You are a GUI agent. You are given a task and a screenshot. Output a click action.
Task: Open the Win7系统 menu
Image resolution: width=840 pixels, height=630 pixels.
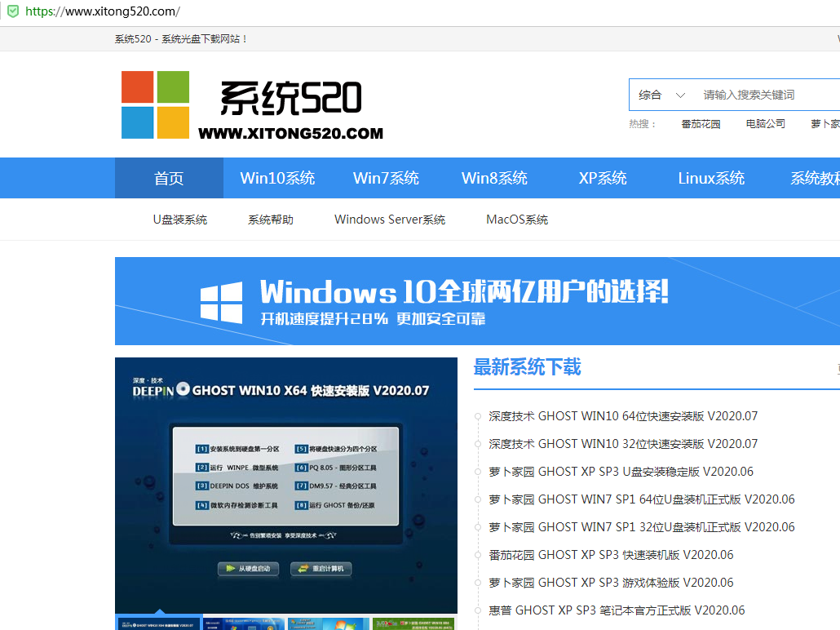[385, 178]
